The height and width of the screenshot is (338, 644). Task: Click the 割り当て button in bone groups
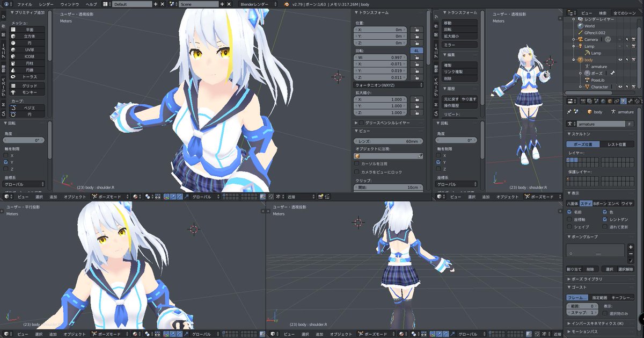pos(574,269)
